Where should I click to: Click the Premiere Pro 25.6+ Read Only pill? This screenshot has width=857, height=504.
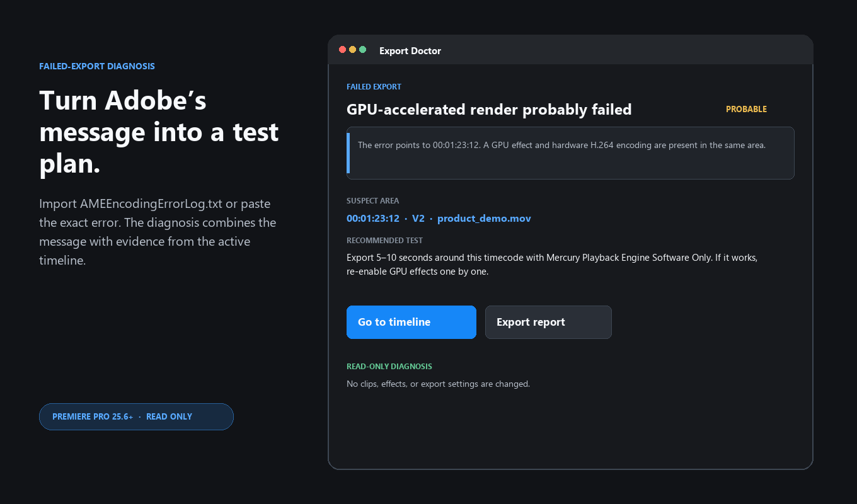coord(136,416)
